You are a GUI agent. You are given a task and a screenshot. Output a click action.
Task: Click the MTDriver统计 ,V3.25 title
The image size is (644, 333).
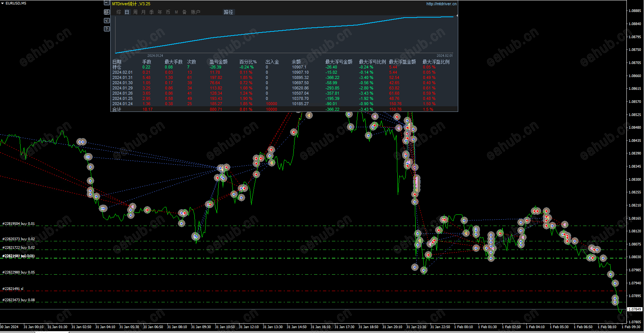point(131,4)
